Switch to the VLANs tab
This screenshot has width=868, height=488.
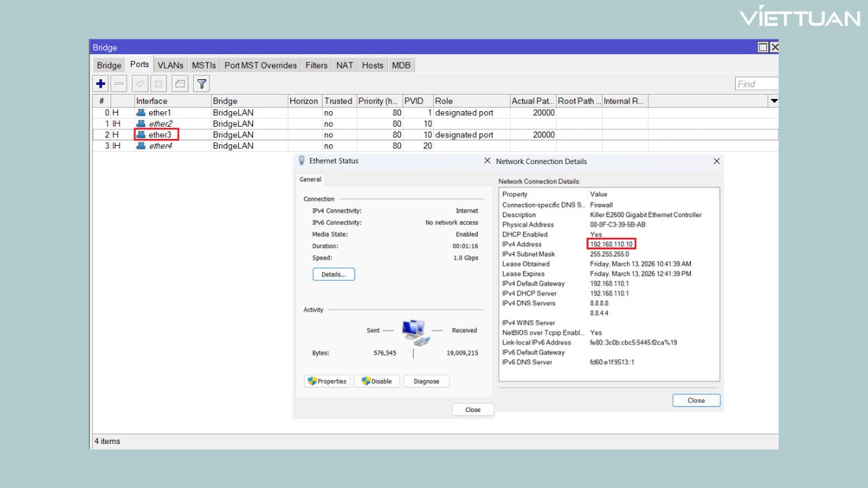point(170,65)
